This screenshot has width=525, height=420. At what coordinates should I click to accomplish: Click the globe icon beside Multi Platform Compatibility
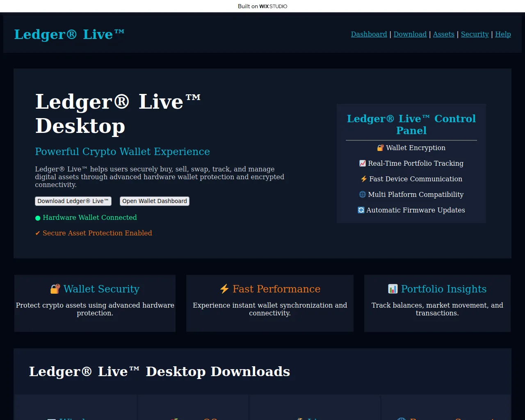(x=363, y=194)
